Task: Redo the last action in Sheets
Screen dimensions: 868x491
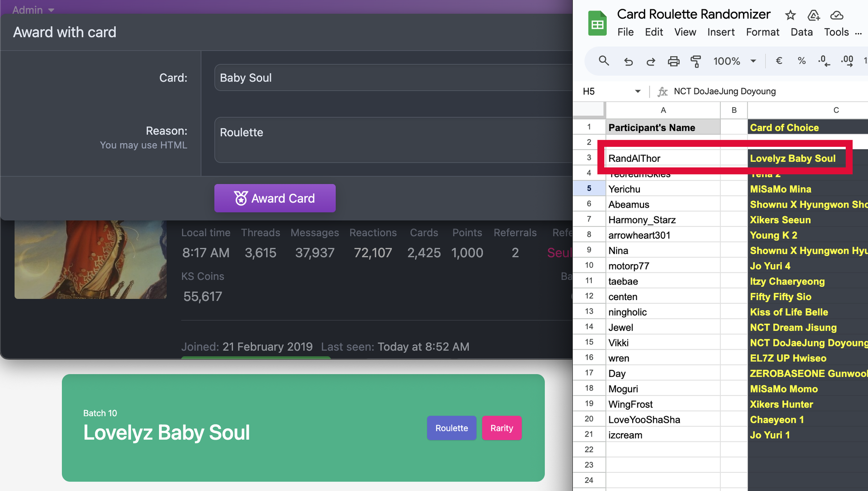Action: [x=651, y=61]
